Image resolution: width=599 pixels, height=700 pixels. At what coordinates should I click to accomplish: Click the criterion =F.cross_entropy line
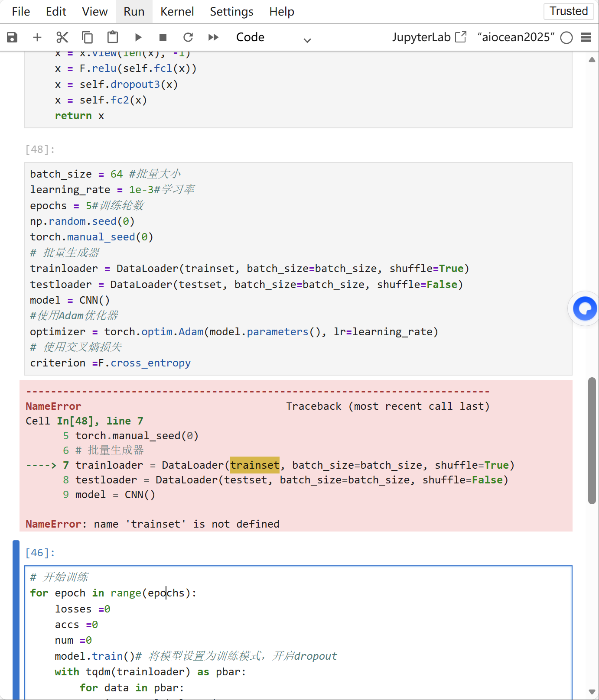(x=111, y=363)
